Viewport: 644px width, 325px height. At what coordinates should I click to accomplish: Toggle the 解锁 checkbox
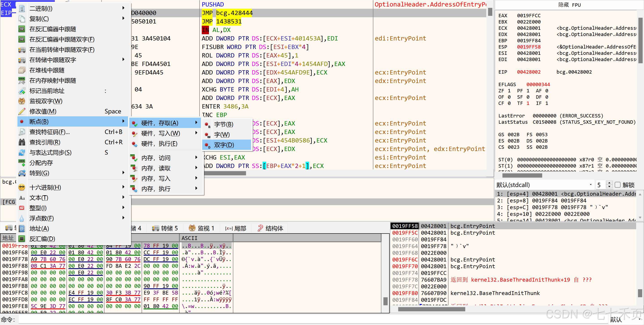618,185
